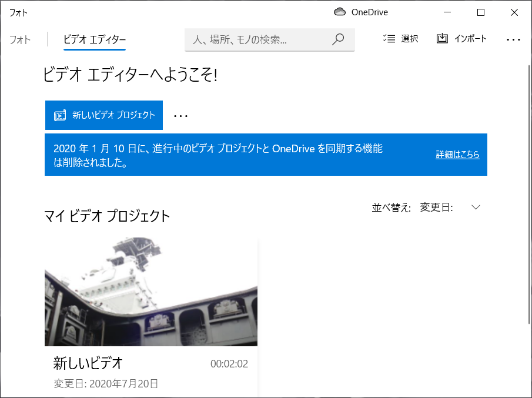Open the 詳細はこちら link
Screen dimensions: 532x398
[x=457, y=155]
